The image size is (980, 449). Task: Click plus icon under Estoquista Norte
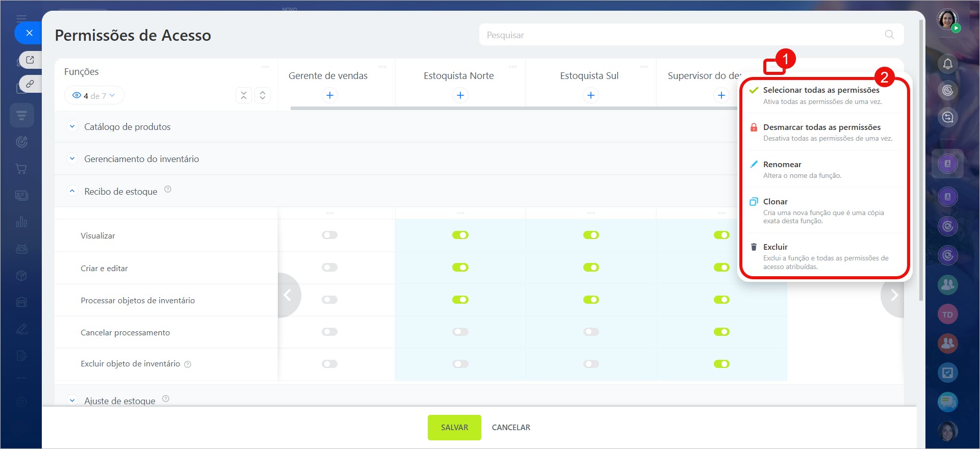460,95
